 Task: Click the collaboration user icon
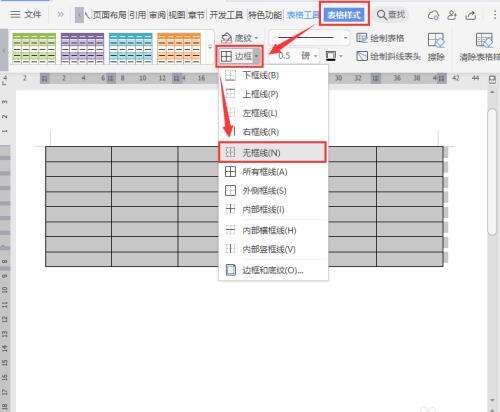[452, 15]
